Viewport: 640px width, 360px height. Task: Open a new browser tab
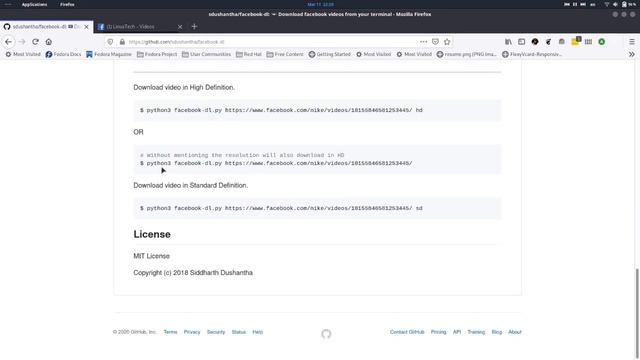click(x=194, y=27)
